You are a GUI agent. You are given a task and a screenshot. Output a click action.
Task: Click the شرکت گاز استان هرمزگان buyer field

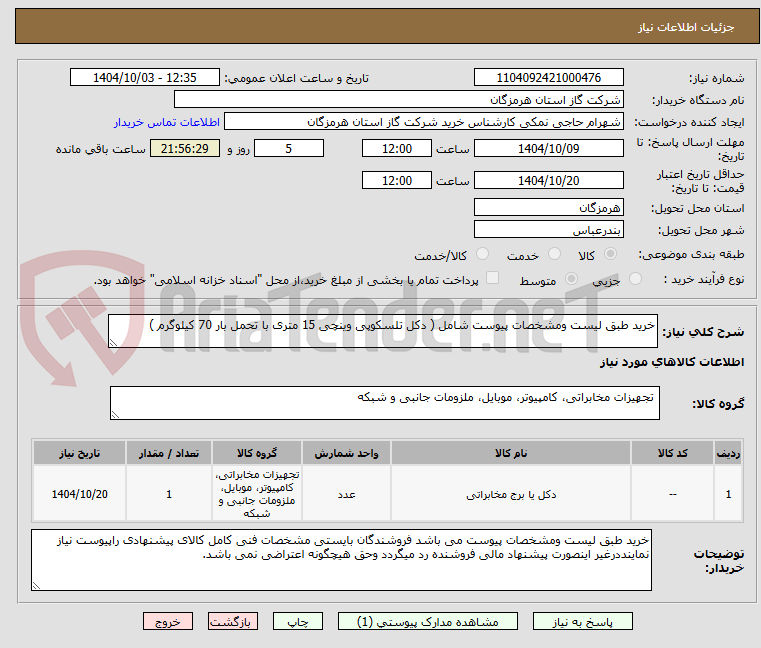[x=398, y=100]
